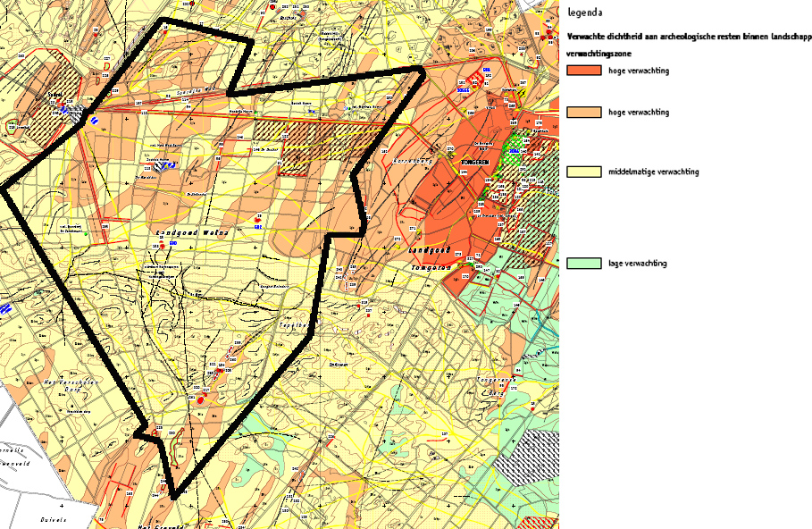This screenshot has height=529, width=812.
Task: Click the blue symbol at left map edge
Action: point(4,308)
